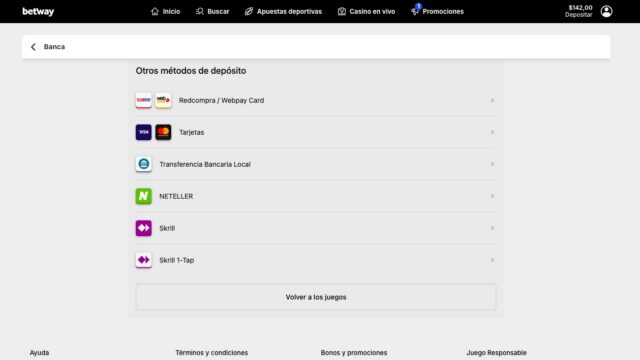Select the NETELLER label
This screenshot has height=360, width=640.
176,196
